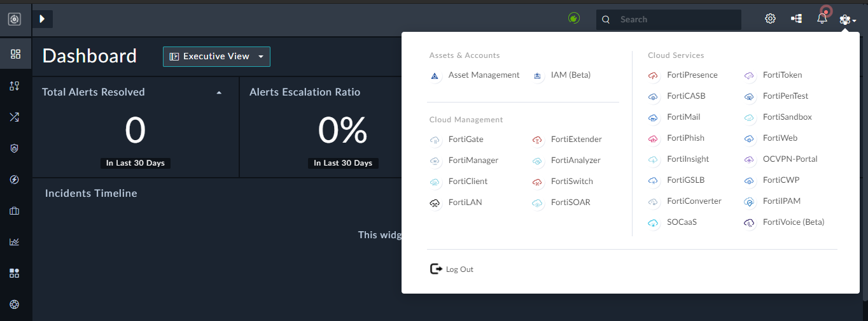The image size is (868, 321).
Task: Open FortiAnalyzer
Action: [x=575, y=160]
